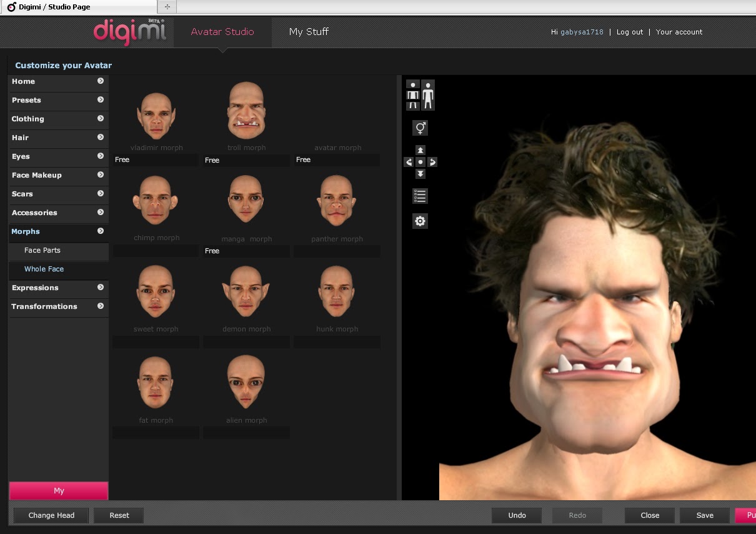
Task: Move avatar view down arrow
Action: pyautogui.click(x=420, y=174)
